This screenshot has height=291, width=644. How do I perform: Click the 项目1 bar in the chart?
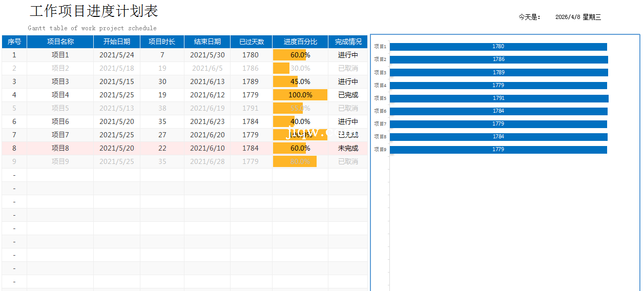point(498,47)
